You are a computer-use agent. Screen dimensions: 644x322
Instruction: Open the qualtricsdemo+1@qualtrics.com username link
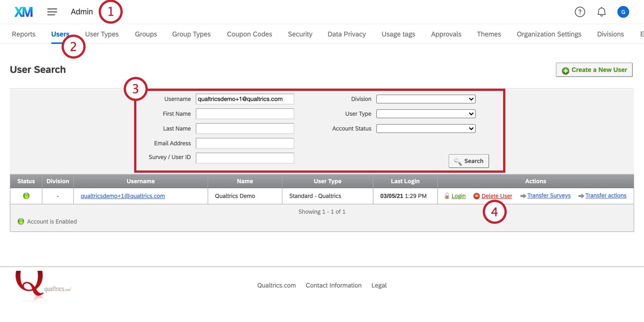[123, 196]
